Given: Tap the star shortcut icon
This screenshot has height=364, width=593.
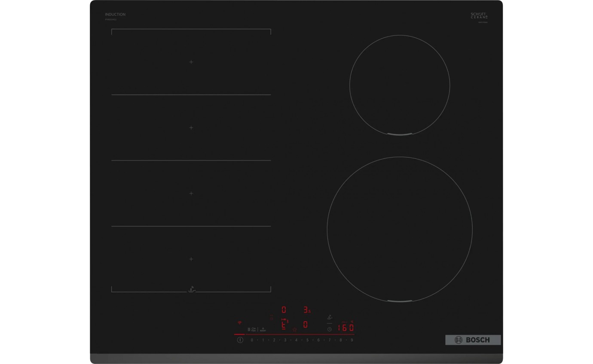Looking at the screenshot, I should point(294,330).
